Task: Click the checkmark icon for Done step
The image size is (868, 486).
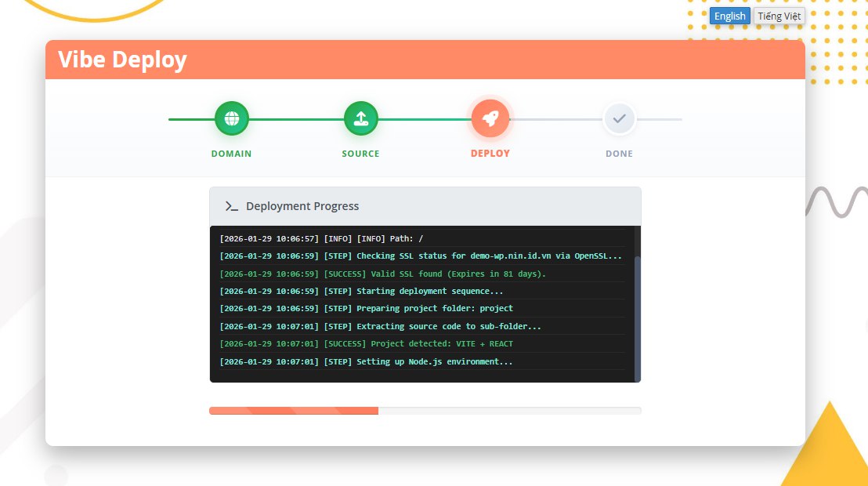Action: click(619, 118)
